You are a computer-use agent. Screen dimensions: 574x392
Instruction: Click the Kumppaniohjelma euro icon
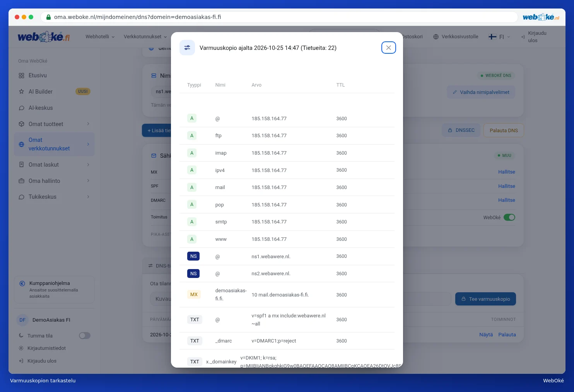[x=22, y=283]
